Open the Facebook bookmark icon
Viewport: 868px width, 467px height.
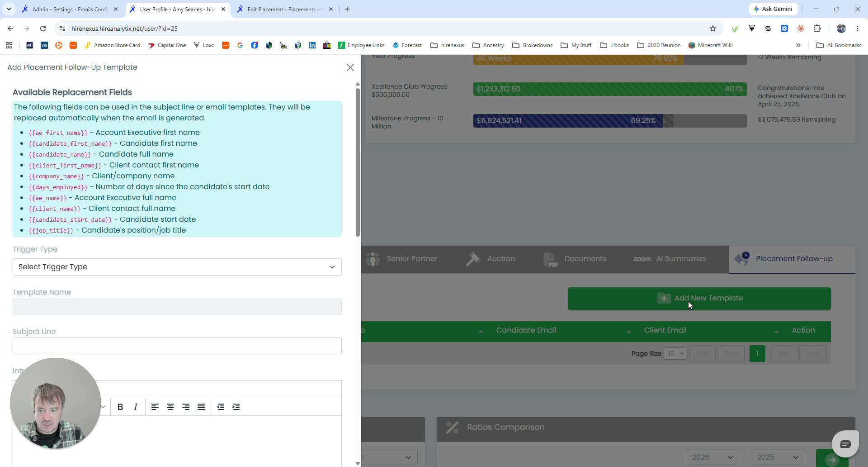point(255,45)
